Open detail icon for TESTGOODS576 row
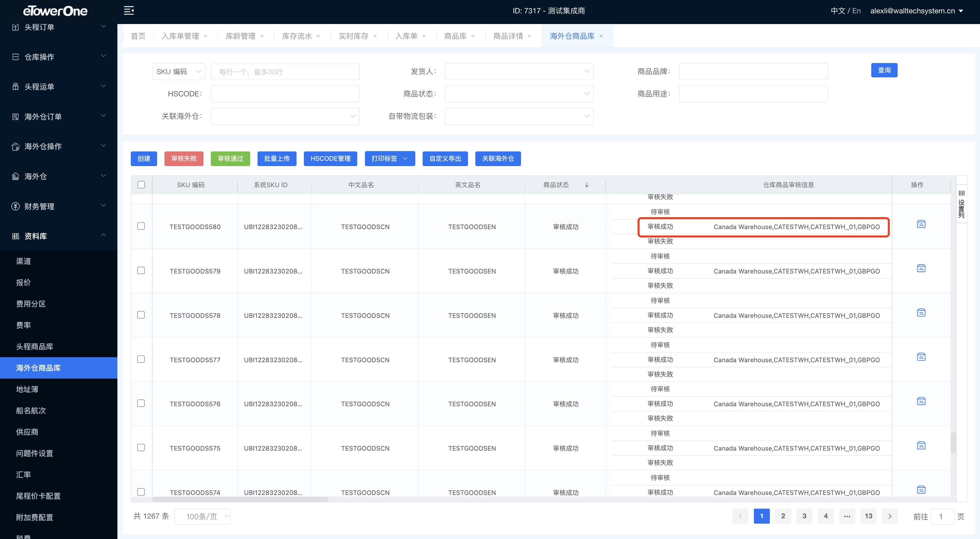Viewport: 980px width, 539px height. tap(921, 401)
